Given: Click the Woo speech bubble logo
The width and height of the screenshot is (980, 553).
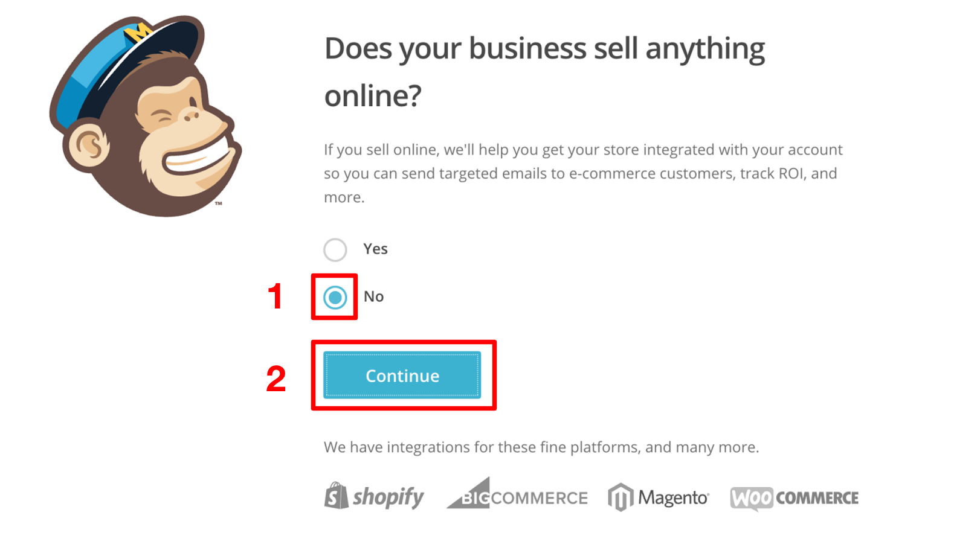Looking at the screenshot, I should [752, 498].
